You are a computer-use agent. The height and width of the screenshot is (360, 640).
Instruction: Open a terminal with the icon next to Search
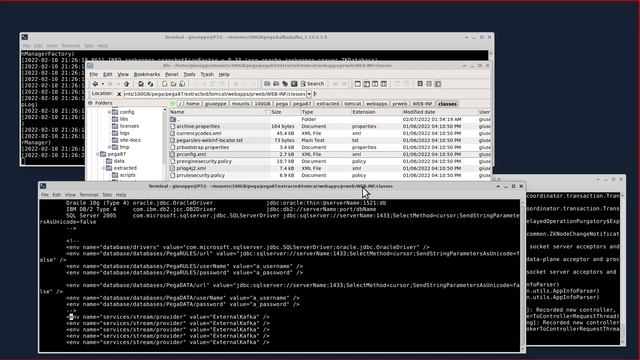pyautogui.click(x=294, y=84)
